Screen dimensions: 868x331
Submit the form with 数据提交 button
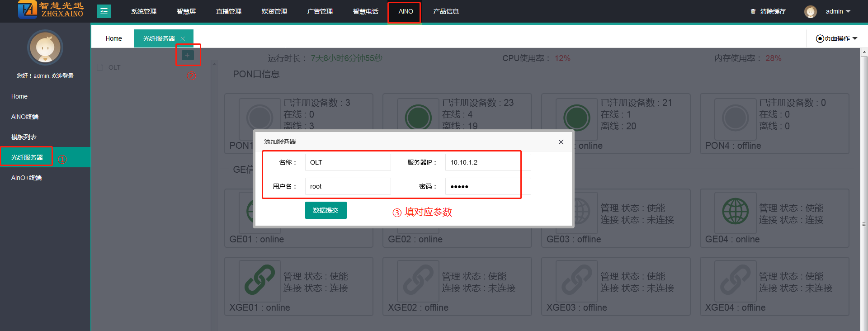click(x=325, y=210)
